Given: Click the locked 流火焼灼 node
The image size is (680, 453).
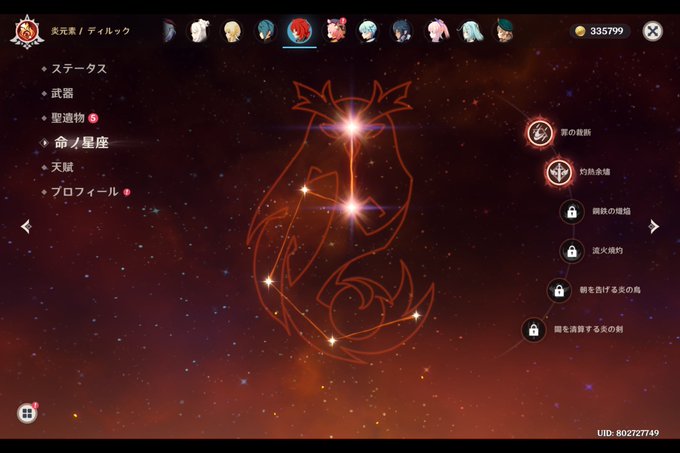Looking at the screenshot, I should pos(572,251).
